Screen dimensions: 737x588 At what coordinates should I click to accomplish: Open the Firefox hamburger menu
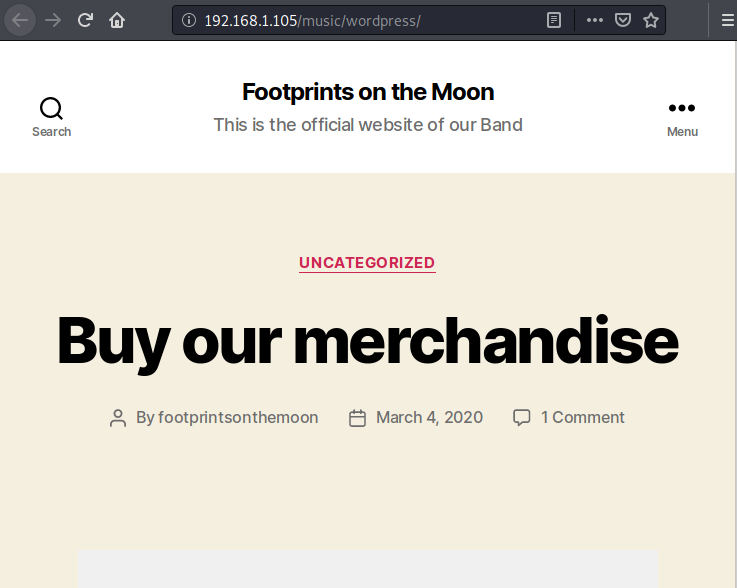pyautogui.click(x=728, y=20)
